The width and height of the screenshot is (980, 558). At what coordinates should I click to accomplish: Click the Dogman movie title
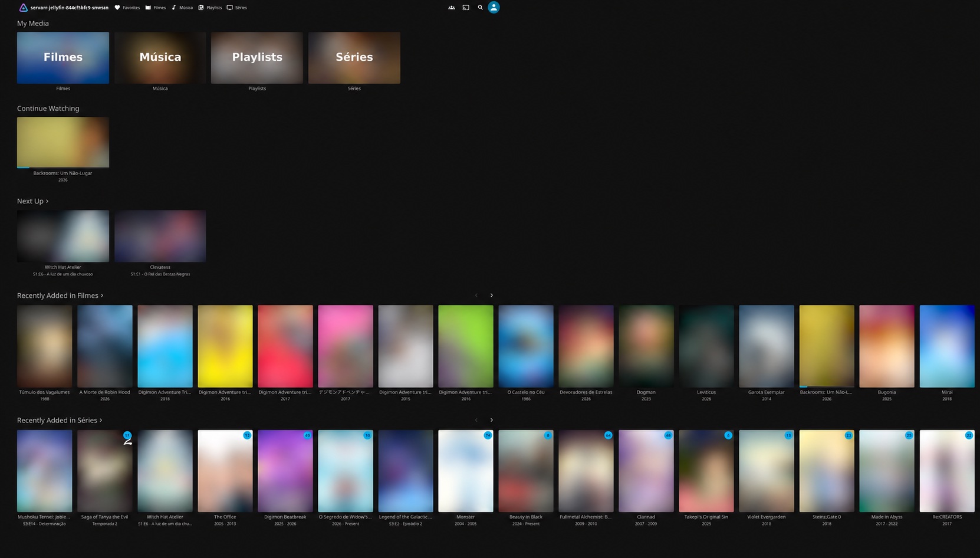(646, 392)
